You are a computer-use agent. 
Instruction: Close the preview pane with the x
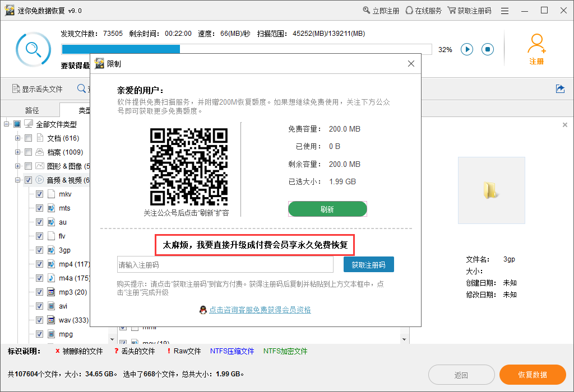tap(565, 125)
